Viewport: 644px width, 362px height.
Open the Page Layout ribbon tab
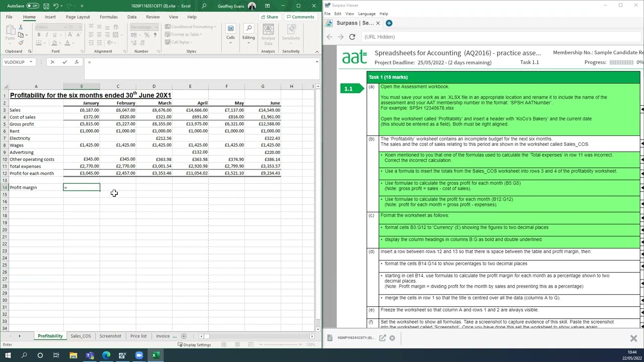[78, 17]
